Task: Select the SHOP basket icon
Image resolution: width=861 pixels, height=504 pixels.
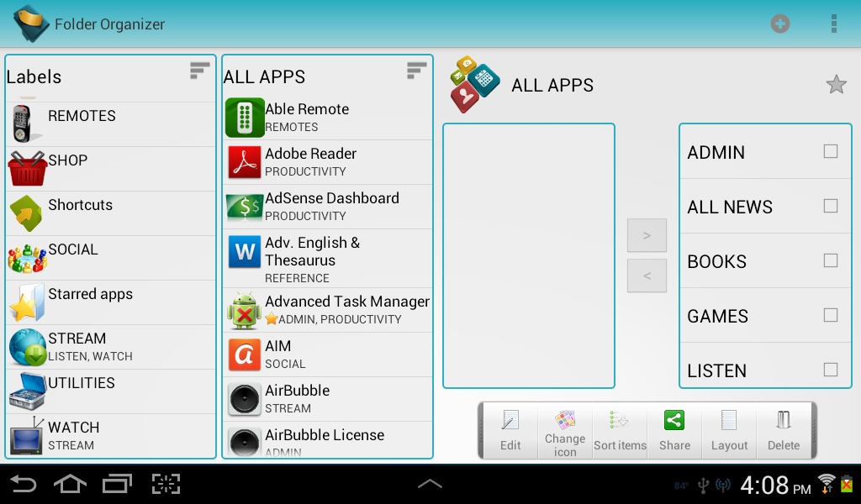Action: [x=28, y=168]
